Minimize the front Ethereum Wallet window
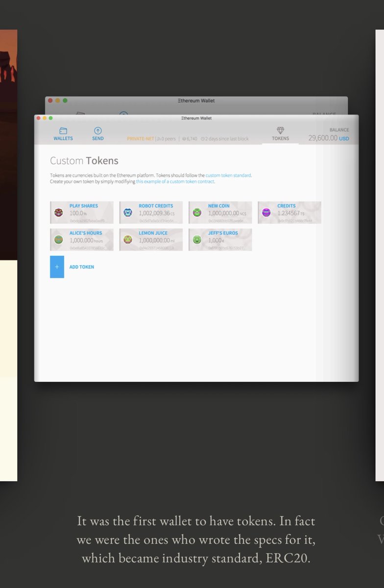The height and width of the screenshot is (588, 384). [x=44, y=118]
